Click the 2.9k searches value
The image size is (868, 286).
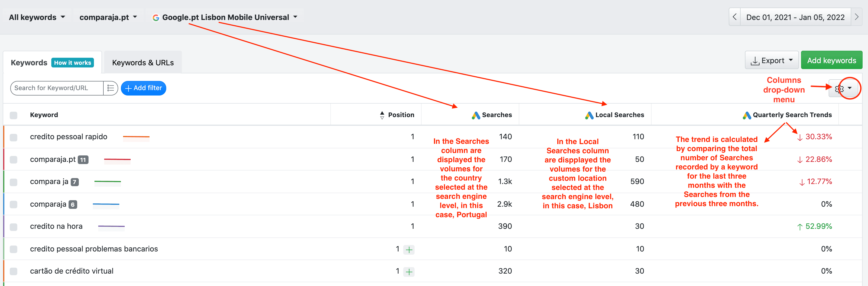(x=505, y=204)
